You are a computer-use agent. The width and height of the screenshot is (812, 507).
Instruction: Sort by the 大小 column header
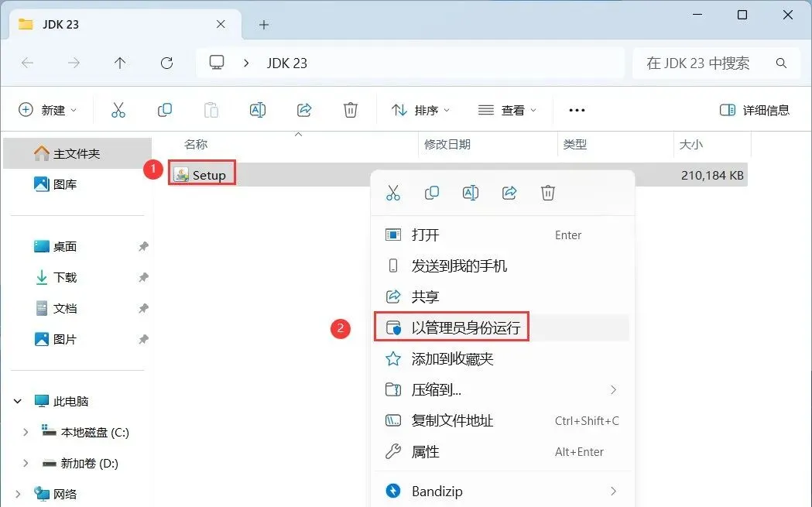[690, 145]
